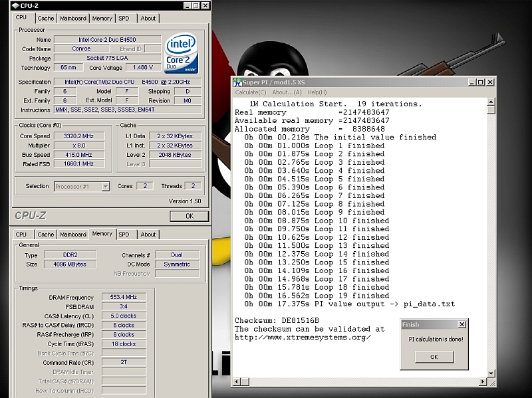Click the DC Mode value 'Symmetric'
This screenshot has height=398, width=532.
[x=177, y=264]
